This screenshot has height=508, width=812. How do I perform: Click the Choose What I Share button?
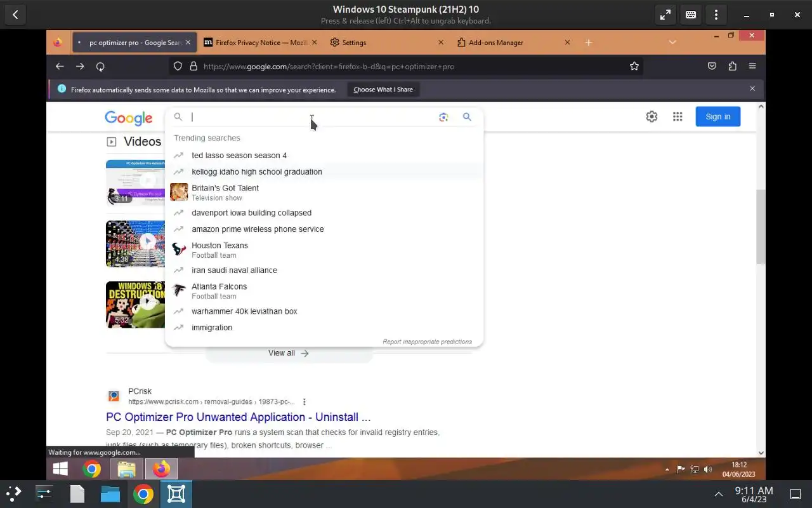point(383,90)
